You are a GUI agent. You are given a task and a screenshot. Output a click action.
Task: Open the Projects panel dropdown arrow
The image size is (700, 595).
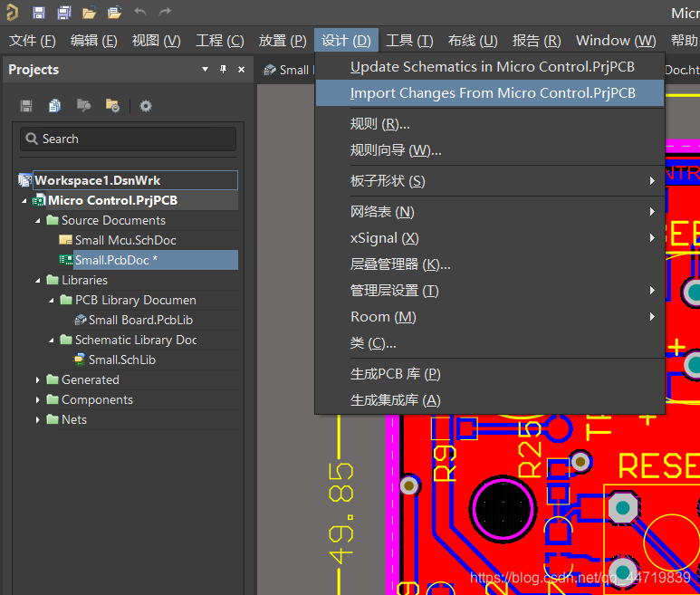click(205, 69)
